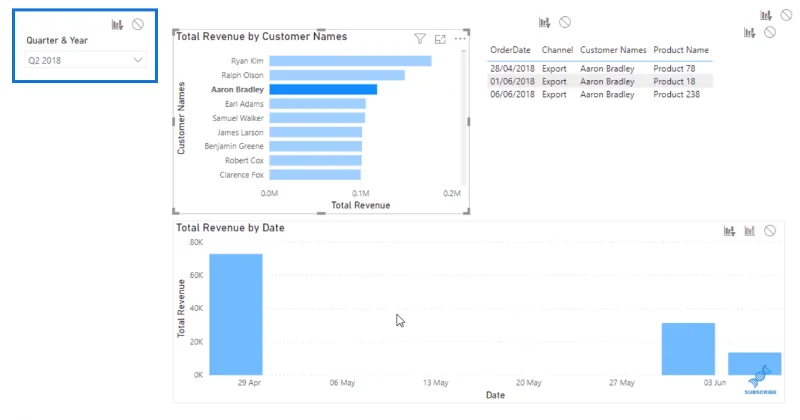Sort table by OrderDate column header

510,50
